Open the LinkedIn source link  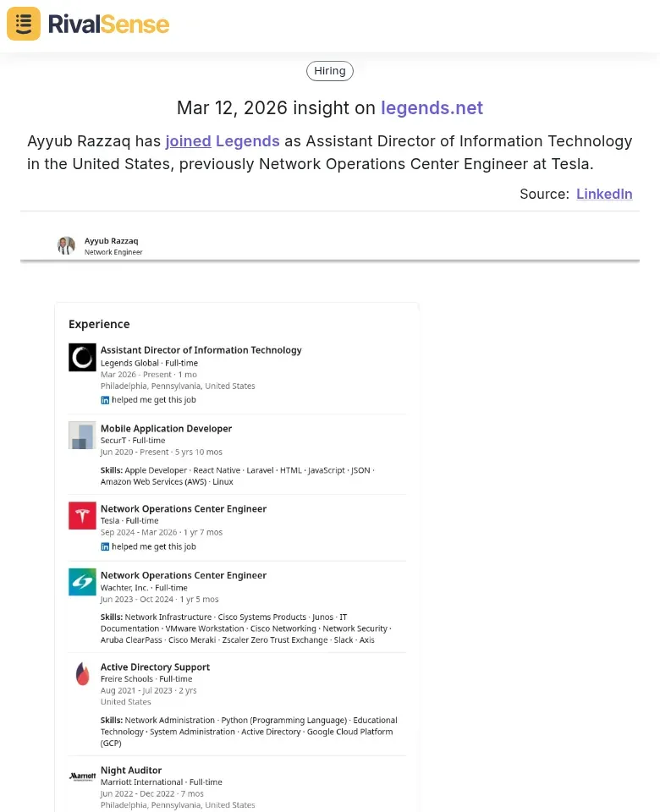point(604,194)
